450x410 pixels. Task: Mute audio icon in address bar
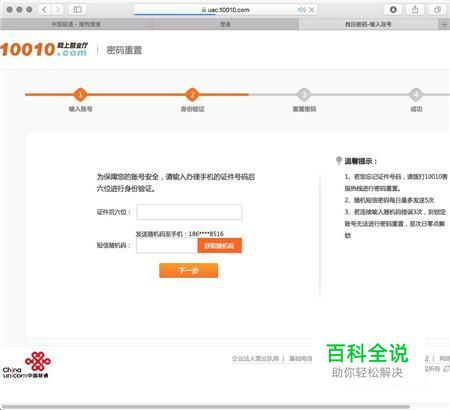(302, 10)
